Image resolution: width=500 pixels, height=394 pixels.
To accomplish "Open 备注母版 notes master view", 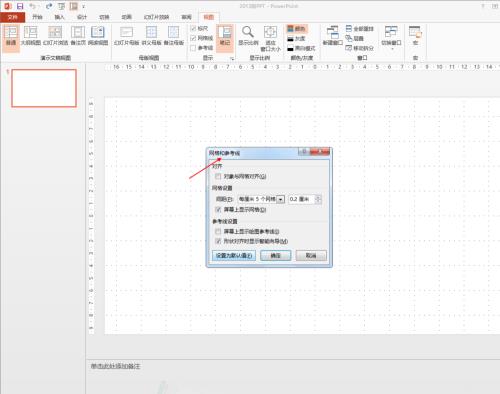I will tap(173, 36).
